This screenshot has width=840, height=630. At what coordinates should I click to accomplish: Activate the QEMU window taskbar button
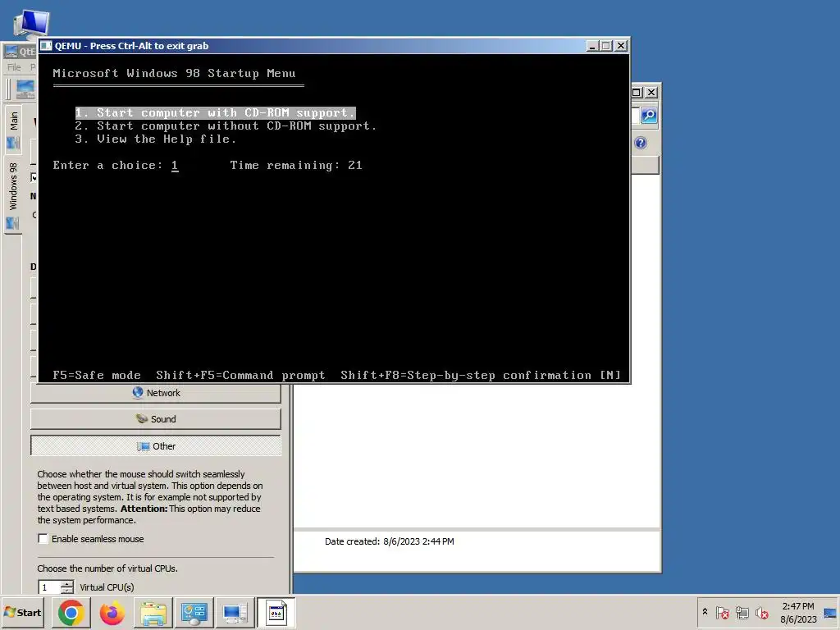point(276,612)
